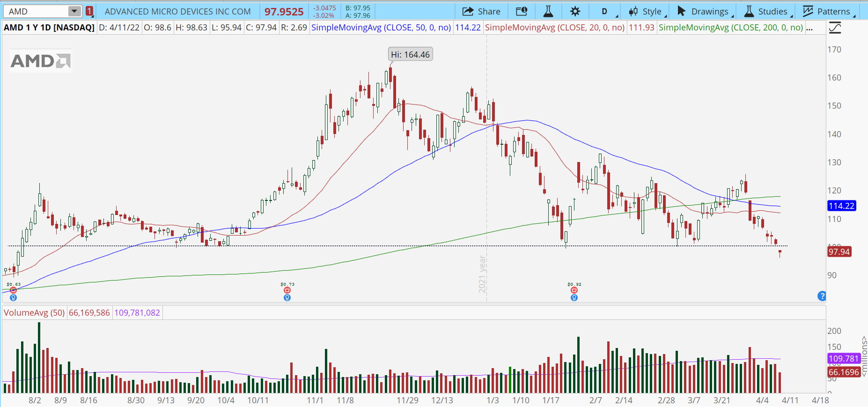Click the ADVANCED MICRO DEVICES INC COM name
868x407 pixels.
click(x=178, y=11)
